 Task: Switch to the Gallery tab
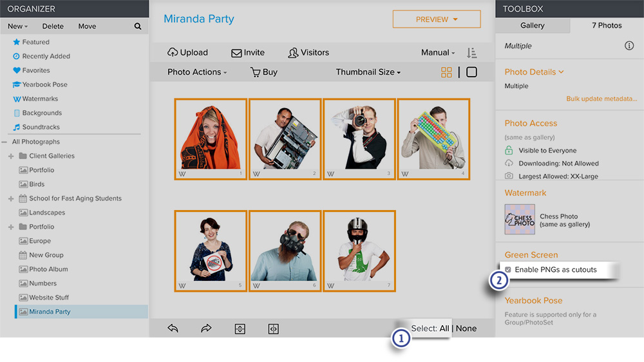[533, 26]
